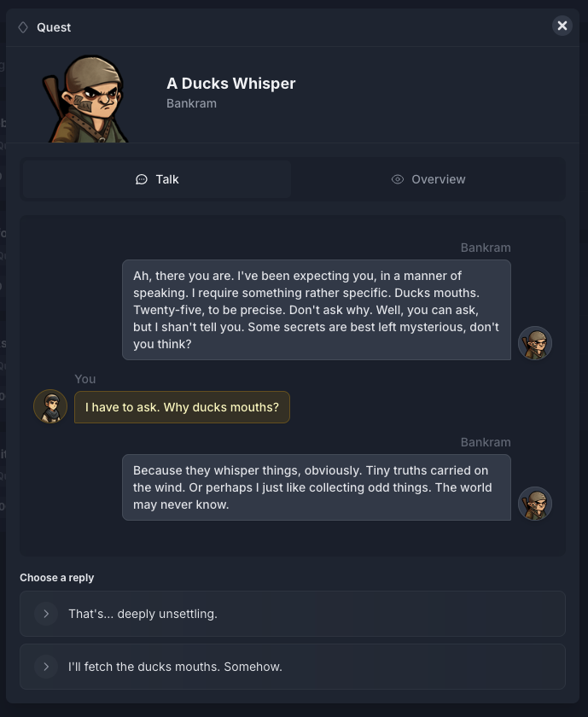Click the "I have to ask" message bubble
Viewport: 588px width, 717px height.
click(x=182, y=407)
